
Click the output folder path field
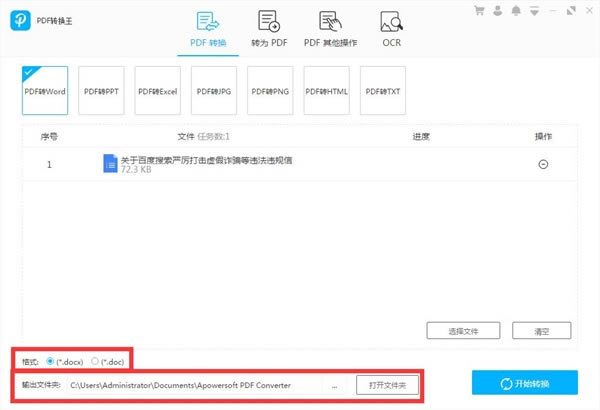point(195,385)
